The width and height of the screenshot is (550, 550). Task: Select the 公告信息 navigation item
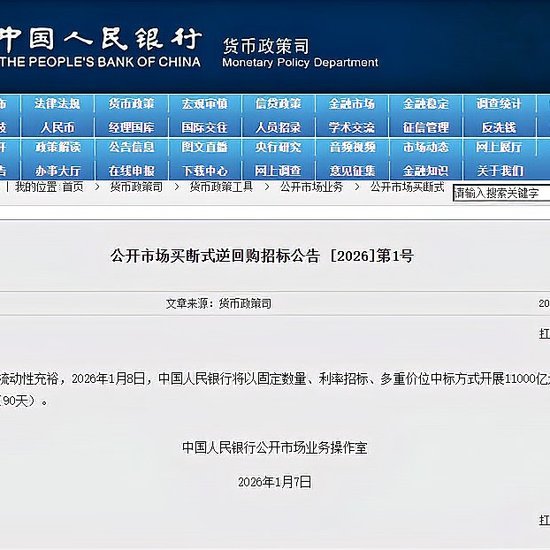click(132, 147)
